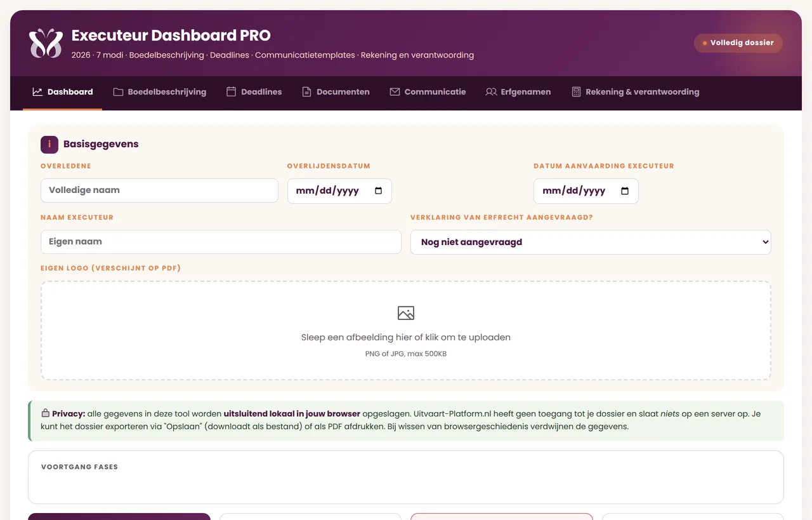Open the Verklaring van erfrecht dropdown
The image size is (812, 520).
point(591,242)
